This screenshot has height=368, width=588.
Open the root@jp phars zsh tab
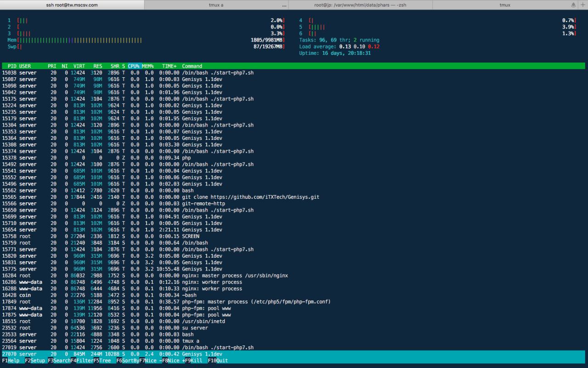(360, 5)
